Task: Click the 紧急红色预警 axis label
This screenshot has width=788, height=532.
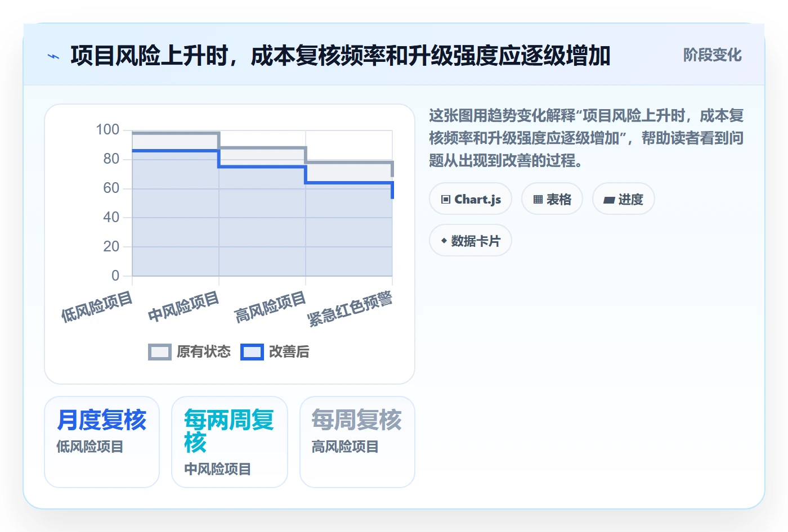Action: (350, 309)
